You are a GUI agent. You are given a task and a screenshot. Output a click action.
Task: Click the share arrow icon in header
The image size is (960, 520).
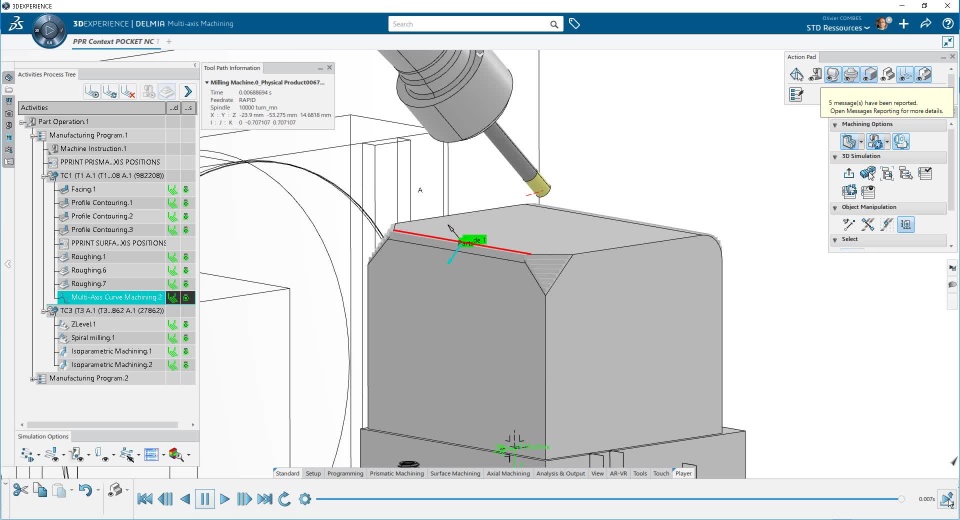tap(926, 24)
